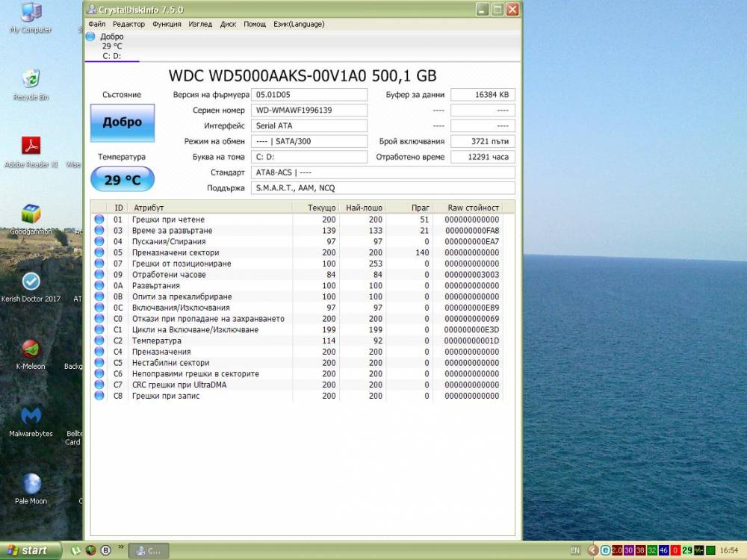The width and height of the screenshot is (747, 560).
Task: Click the status circle for attribute C8
Action: (99, 395)
